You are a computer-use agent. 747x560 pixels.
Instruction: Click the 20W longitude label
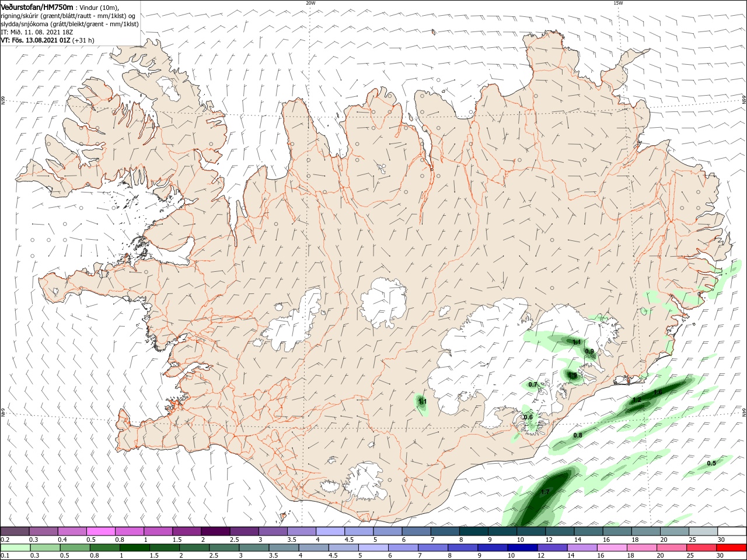click(x=310, y=3)
